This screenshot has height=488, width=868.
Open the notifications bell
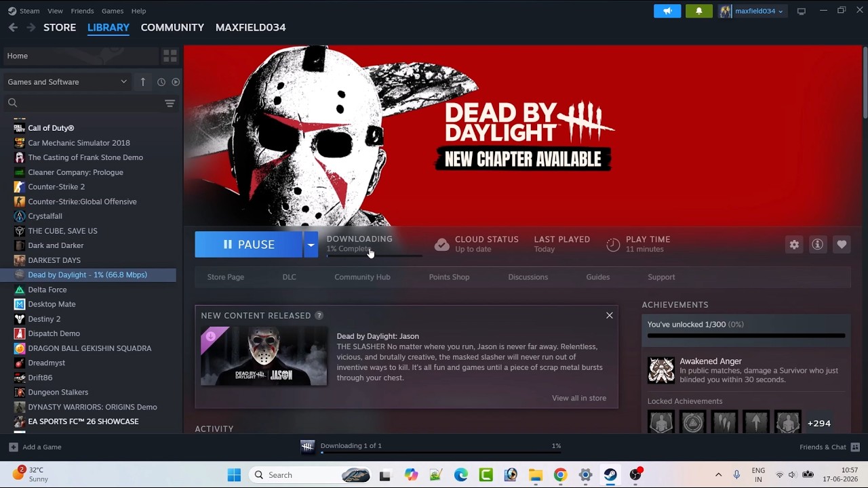[699, 11]
